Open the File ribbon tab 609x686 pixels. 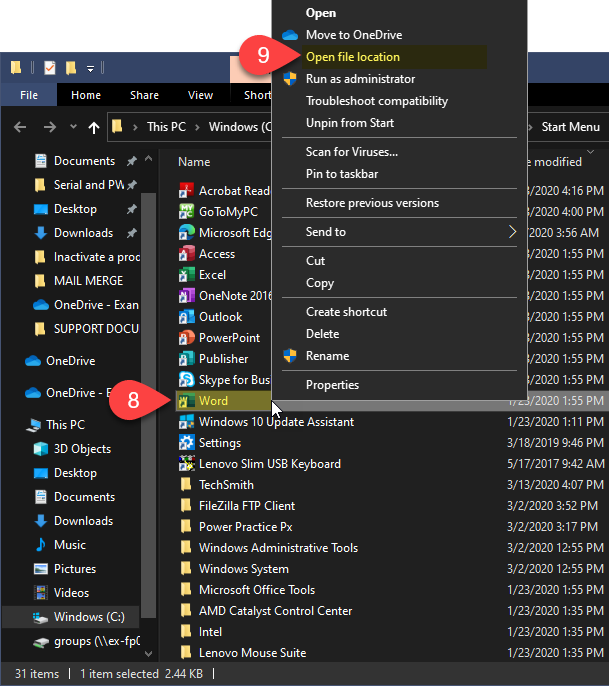click(29, 95)
